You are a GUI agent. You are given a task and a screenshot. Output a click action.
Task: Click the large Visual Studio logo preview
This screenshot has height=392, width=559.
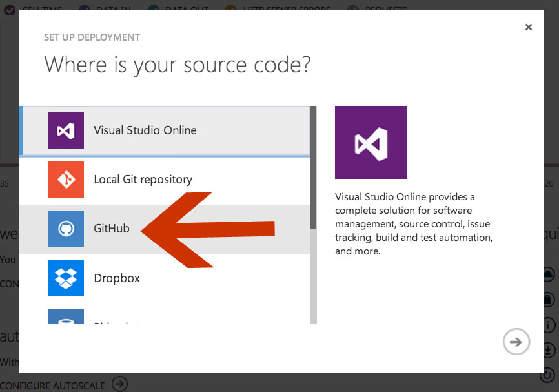coord(371,142)
